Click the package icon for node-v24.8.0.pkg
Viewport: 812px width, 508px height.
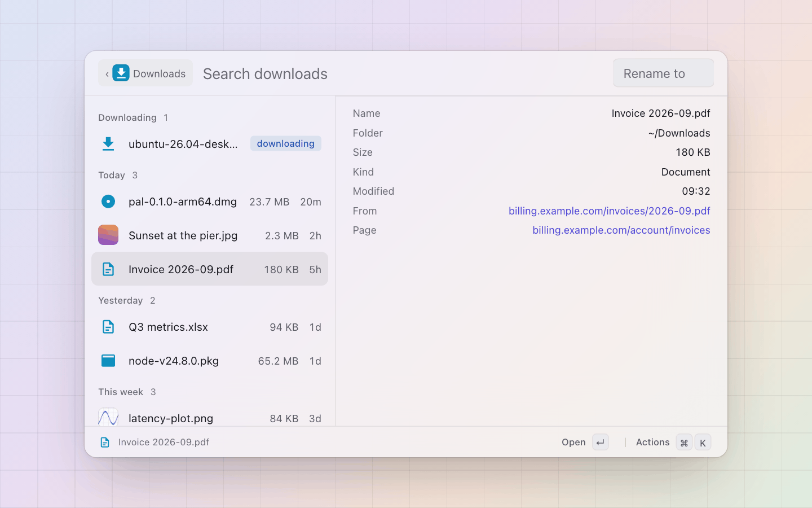(x=108, y=361)
